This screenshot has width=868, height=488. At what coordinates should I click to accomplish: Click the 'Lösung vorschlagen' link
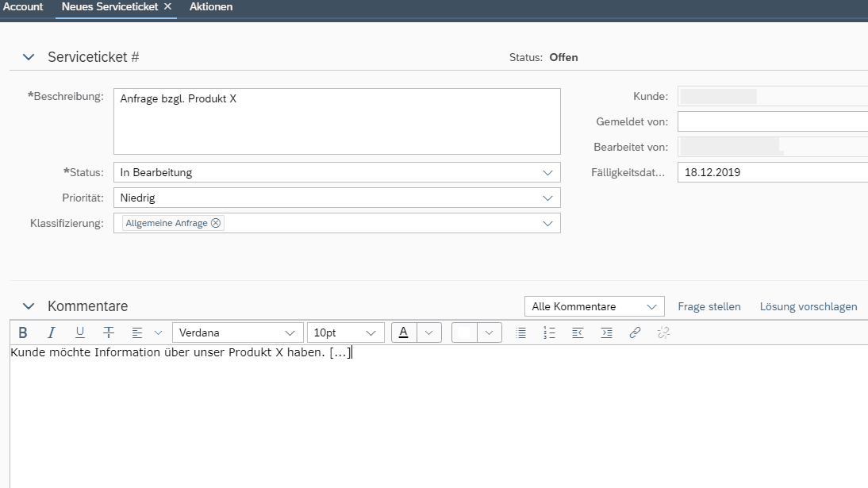click(808, 306)
